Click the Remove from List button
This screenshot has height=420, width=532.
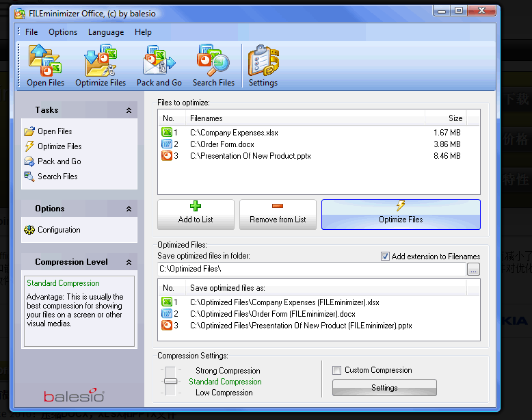278,214
